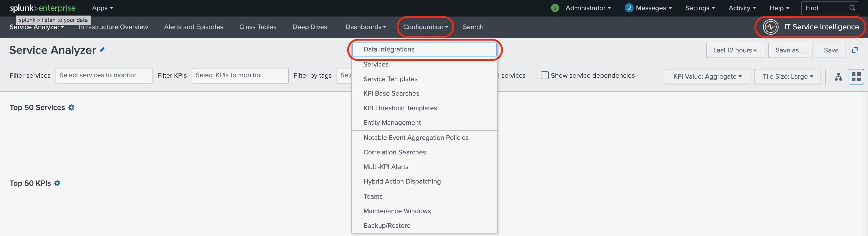This screenshot has width=868, height=236.
Task: Open Deep Dives tab
Action: point(310,27)
